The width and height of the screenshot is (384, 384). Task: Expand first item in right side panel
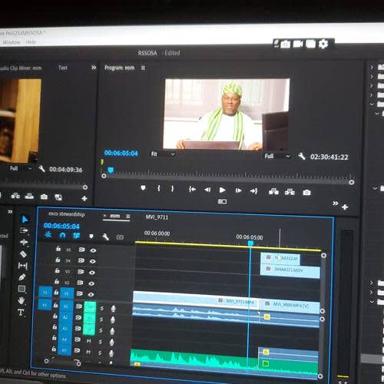(x=372, y=67)
